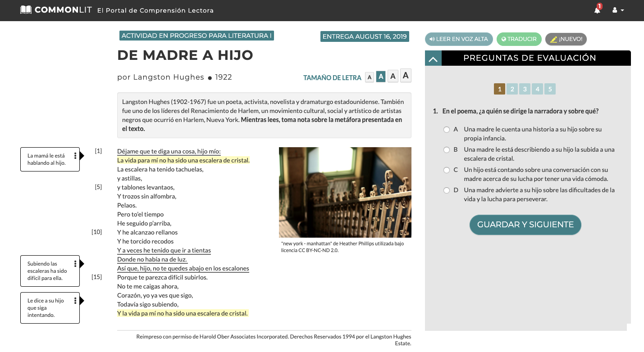Click 'Entrega August 16, 2019' due date label
Screen dimensions: 644x352
tap(365, 36)
